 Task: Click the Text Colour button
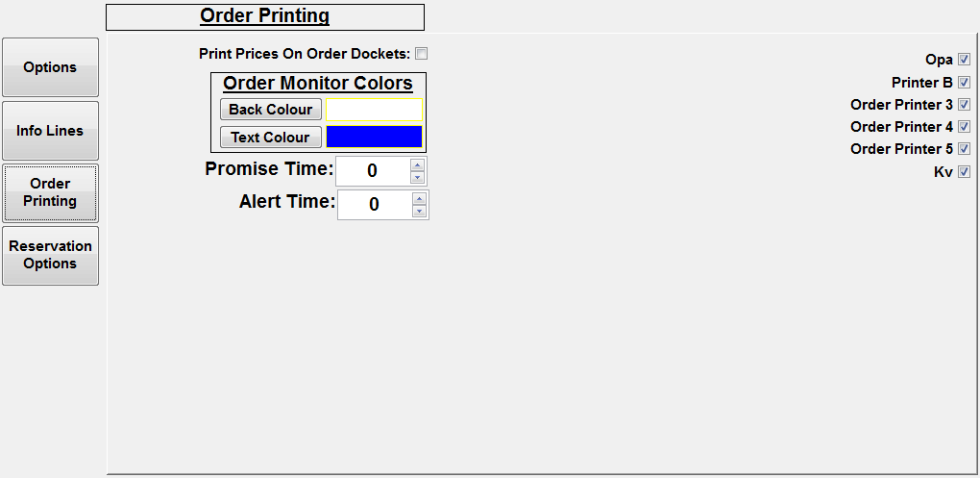pyautogui.click(x=271, y=138)
